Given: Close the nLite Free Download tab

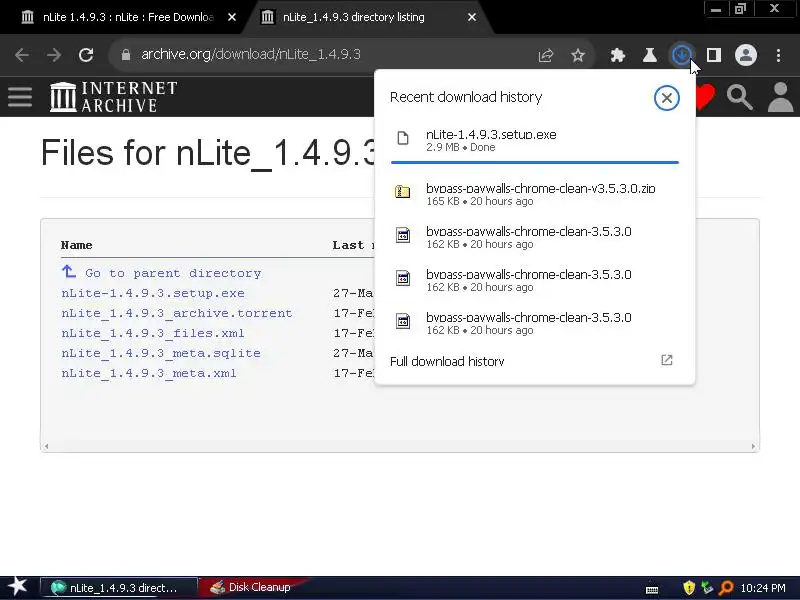Looking at the screenshot, I should 232,17.
